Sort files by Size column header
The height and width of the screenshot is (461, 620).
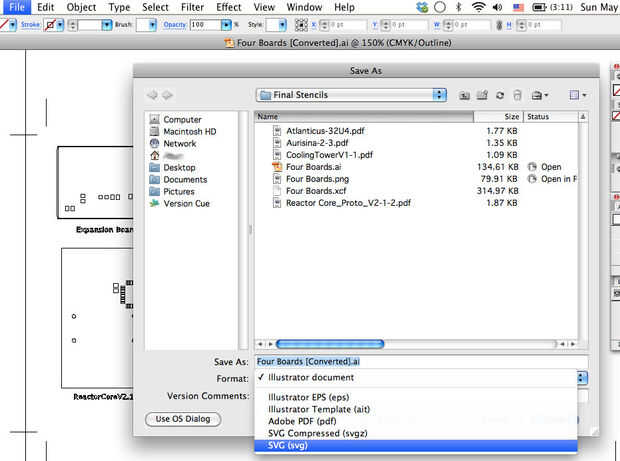click(x=498, y=117)
